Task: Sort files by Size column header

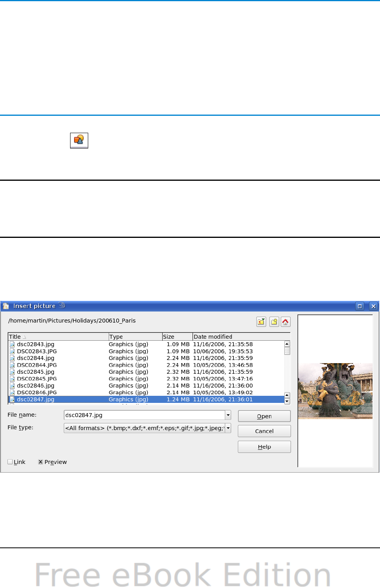Action: [178, 337]
